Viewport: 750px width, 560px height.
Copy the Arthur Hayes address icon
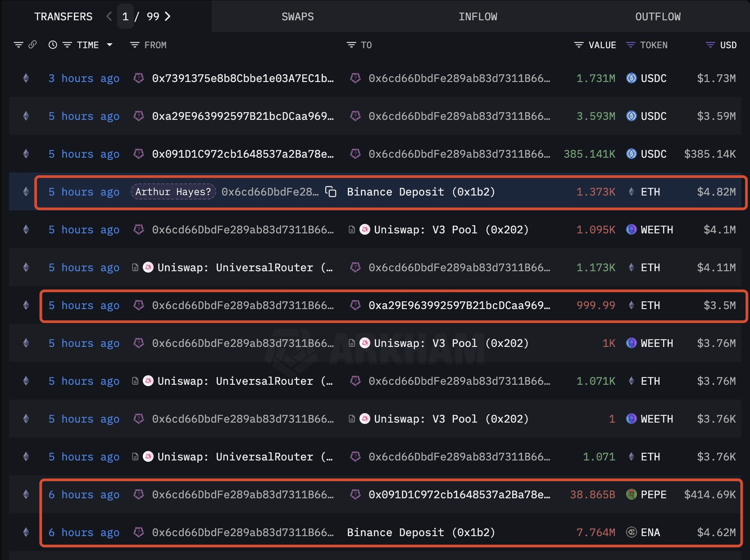pyautogui.click(x=331, y=192)
